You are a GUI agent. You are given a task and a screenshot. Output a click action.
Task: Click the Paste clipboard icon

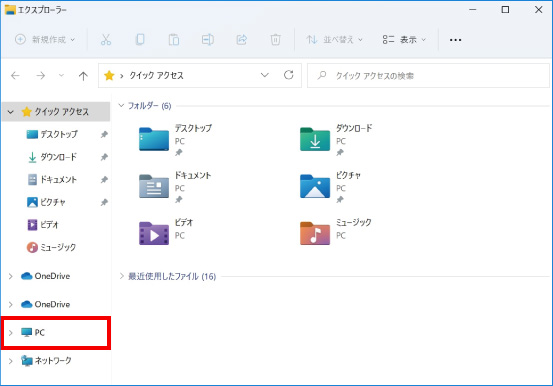point(174,40)
